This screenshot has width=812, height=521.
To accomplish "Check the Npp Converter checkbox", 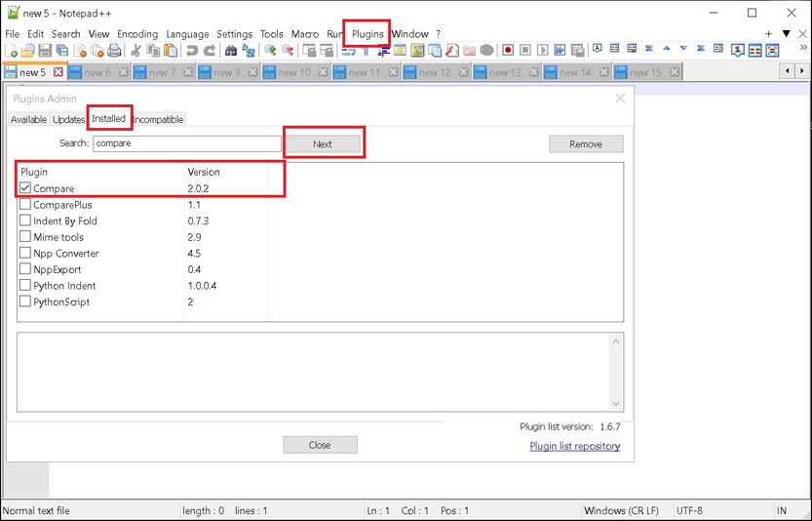I will 25,253.
